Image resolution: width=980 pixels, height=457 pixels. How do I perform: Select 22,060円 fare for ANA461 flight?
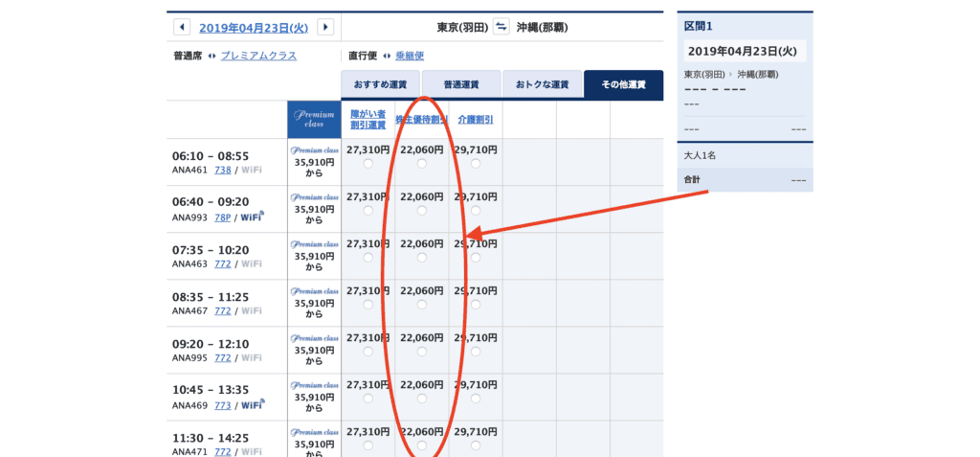pyautogui.click(x=422, y=164)
